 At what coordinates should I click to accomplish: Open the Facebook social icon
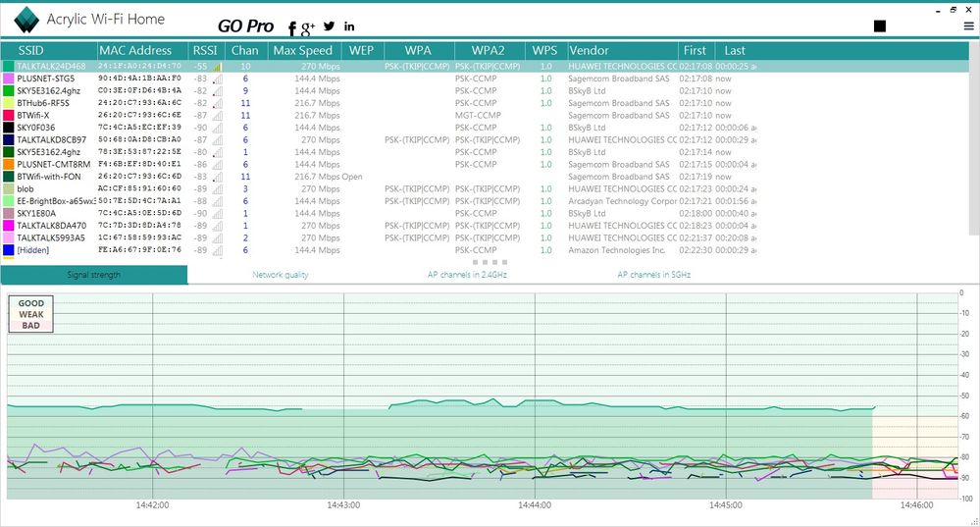coord(292,28)
